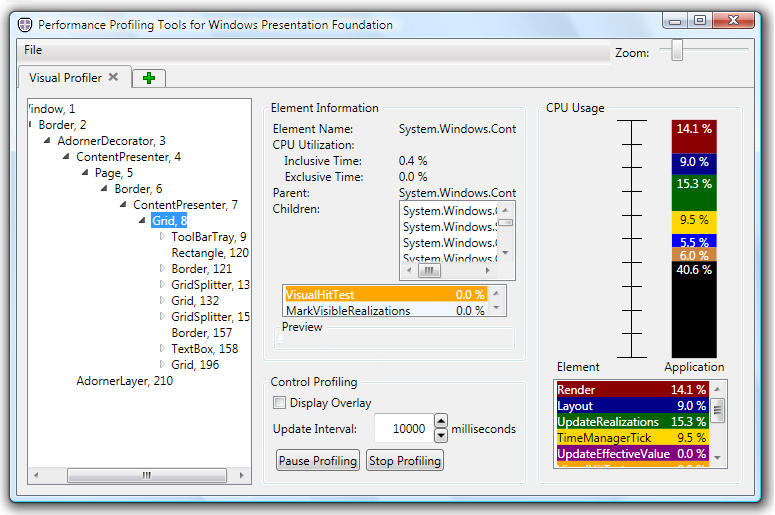Expand the Grid, 196 node
Screen dimensions: 775x515
(162, 364)
